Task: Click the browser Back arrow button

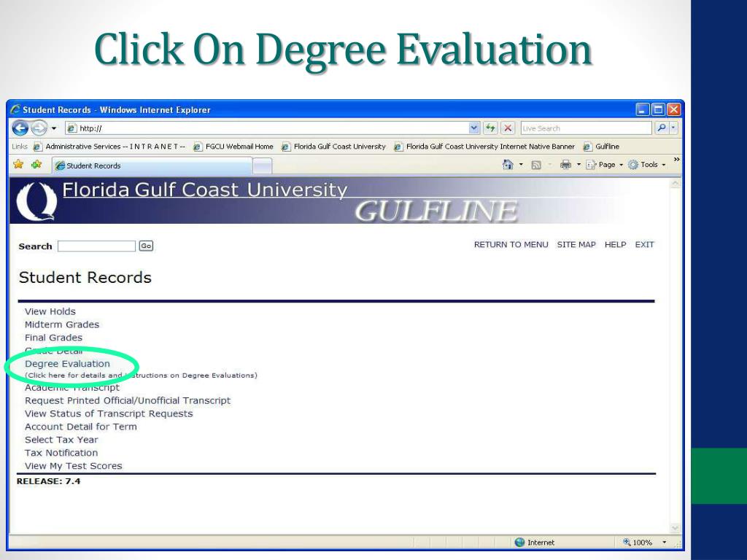Action: click(x=20, y=128)
